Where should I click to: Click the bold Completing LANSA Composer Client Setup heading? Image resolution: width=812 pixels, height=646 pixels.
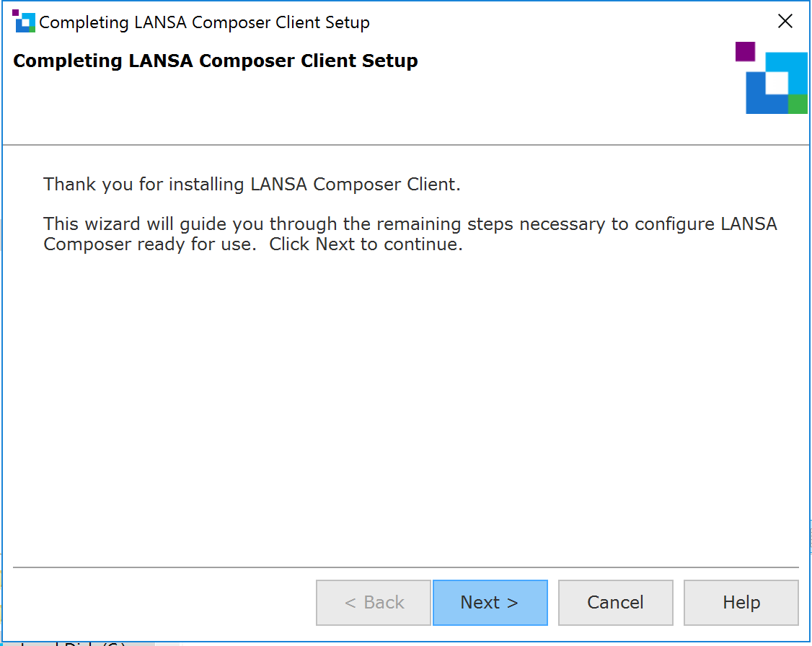pyautogui.click(x=216, y=61)
